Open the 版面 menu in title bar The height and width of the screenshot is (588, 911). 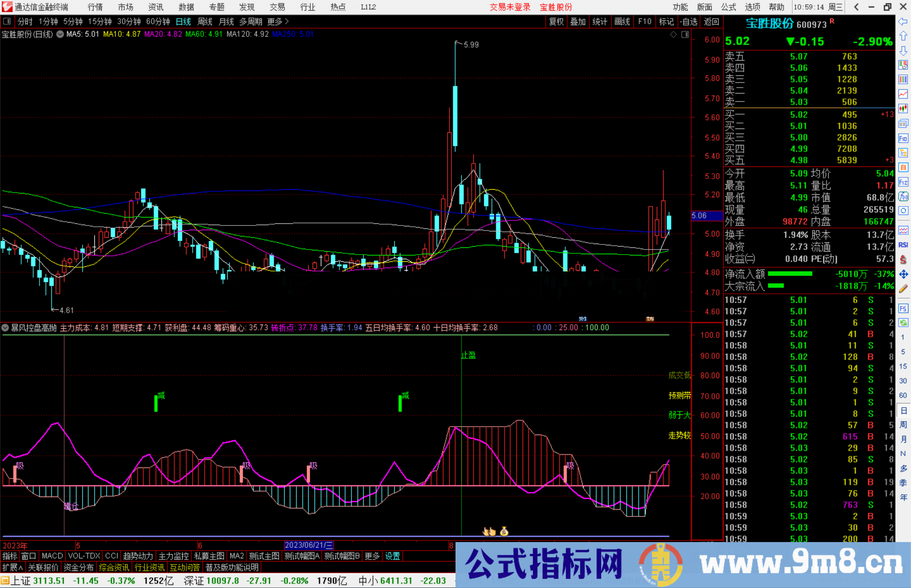pyautogui.click(x=704, y=7)
